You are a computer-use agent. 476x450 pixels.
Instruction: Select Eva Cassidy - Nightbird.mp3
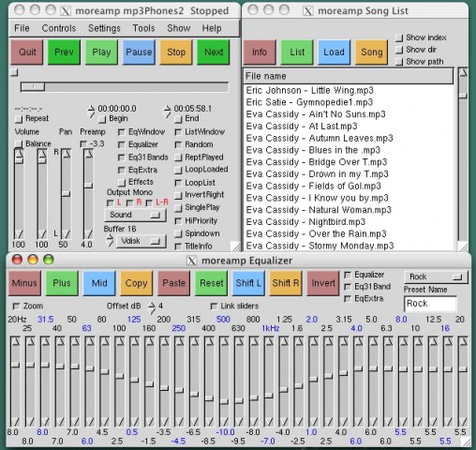pyautogui.click(x=349, y=222)
